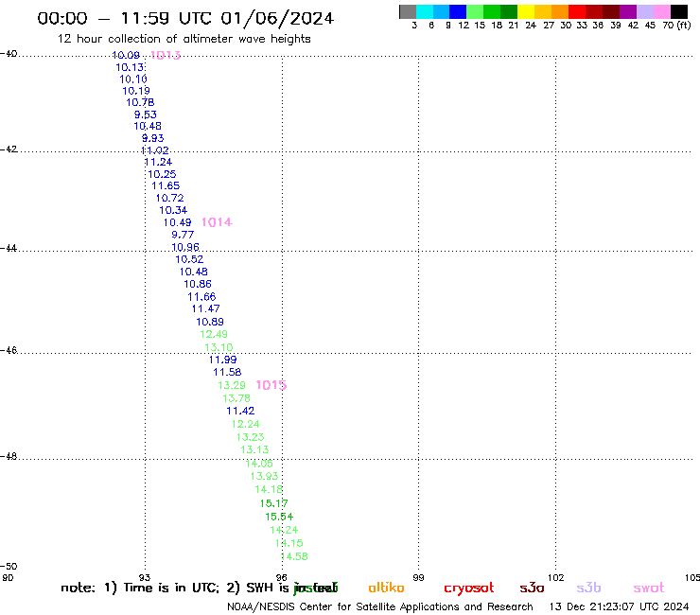This screenshot has width=700, height=615.
Task: Click the wave height value 10.52
Action: [x=189, y=259]
